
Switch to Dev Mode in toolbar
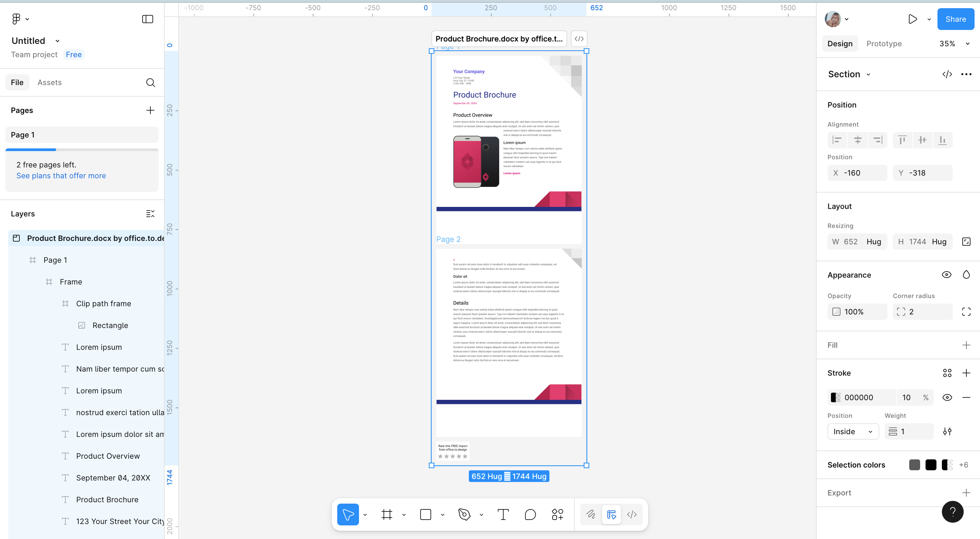coord(632,514)
